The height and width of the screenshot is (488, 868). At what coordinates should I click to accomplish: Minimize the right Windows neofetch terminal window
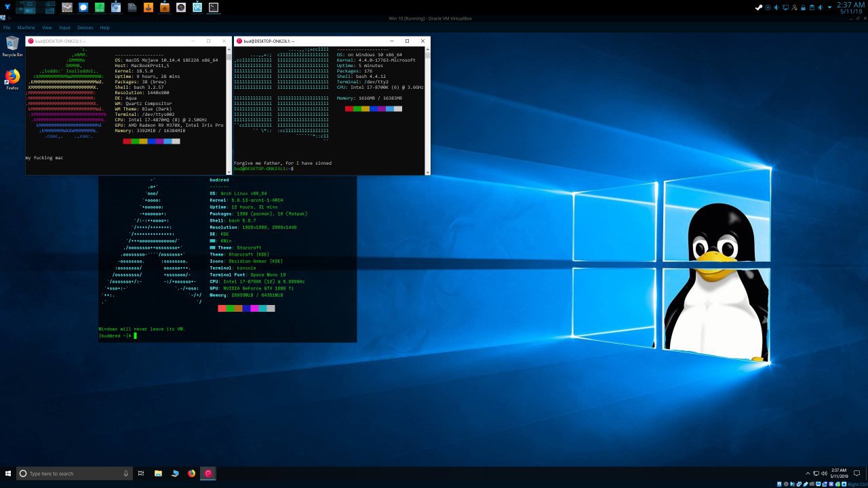[391, 41]
